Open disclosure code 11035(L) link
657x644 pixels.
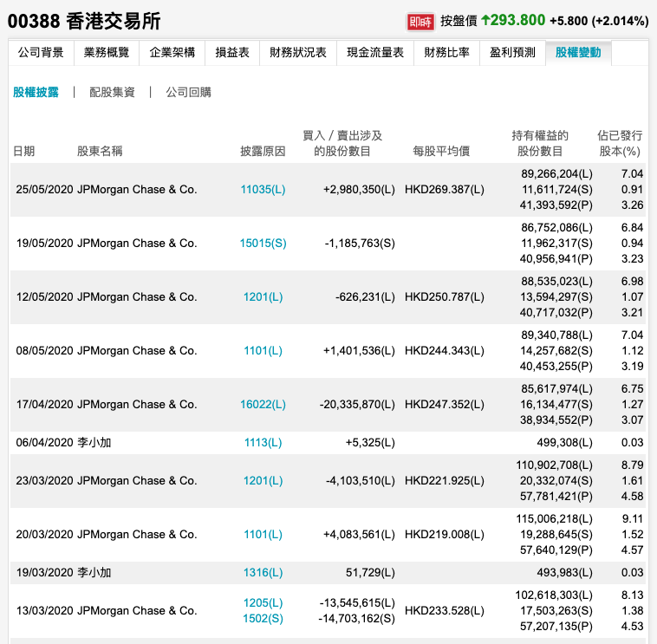pos(263,190)
